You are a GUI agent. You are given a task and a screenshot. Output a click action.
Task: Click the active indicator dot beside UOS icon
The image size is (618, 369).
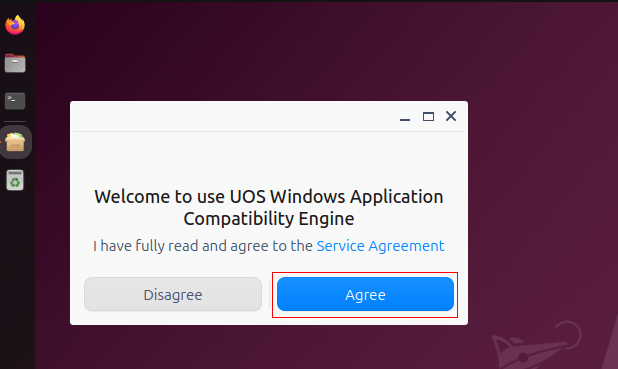[x=1, y=142]
